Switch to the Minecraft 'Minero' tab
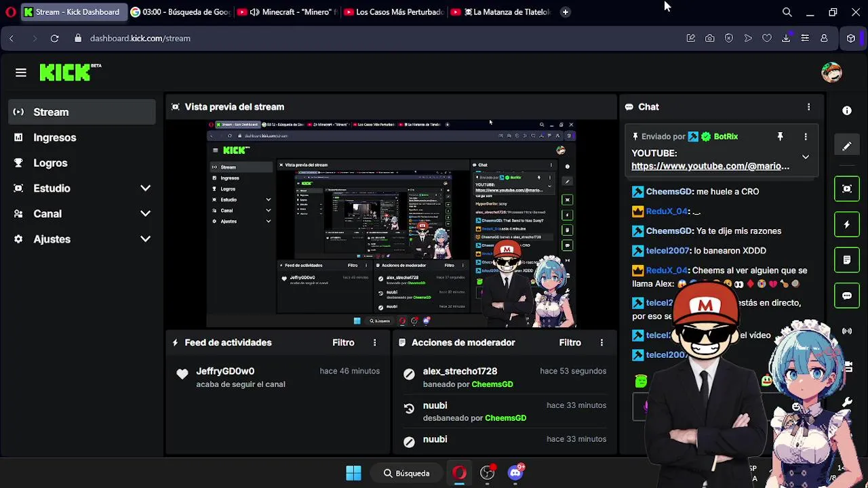The image size is (868, 488). (x=288, y=12)
